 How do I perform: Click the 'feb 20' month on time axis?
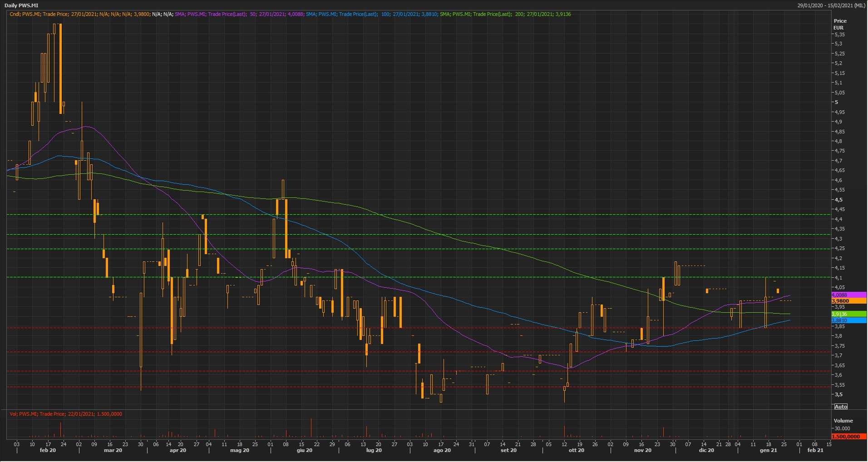click(x=48, y=451)
